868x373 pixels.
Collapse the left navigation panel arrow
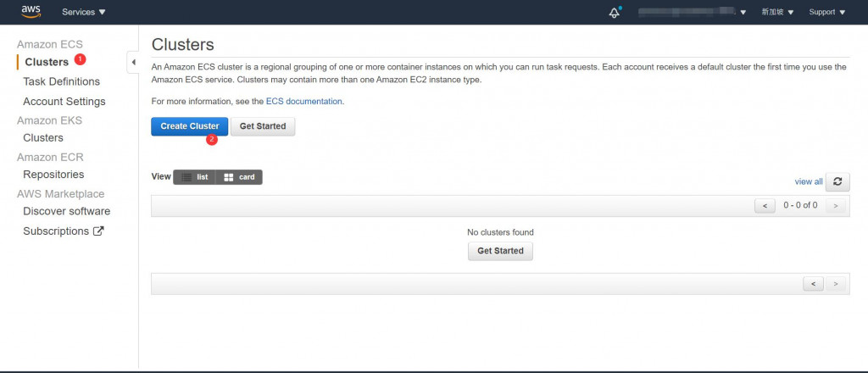point(133,62)
